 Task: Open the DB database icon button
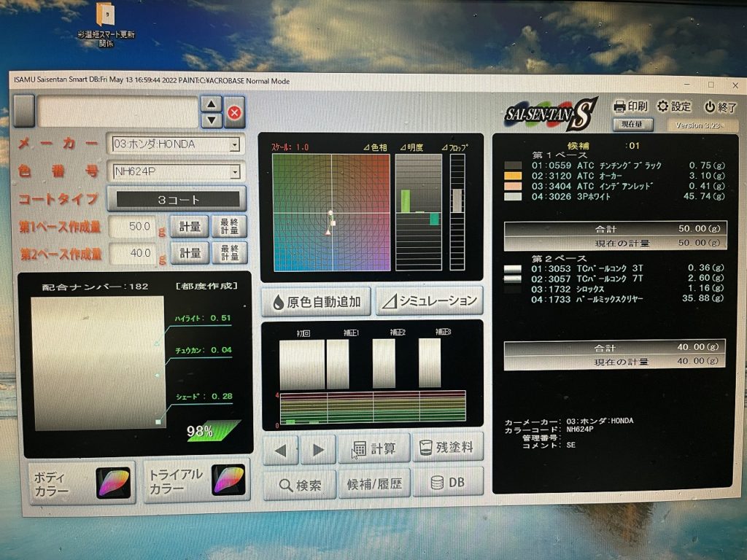click(x=447, y=483)
